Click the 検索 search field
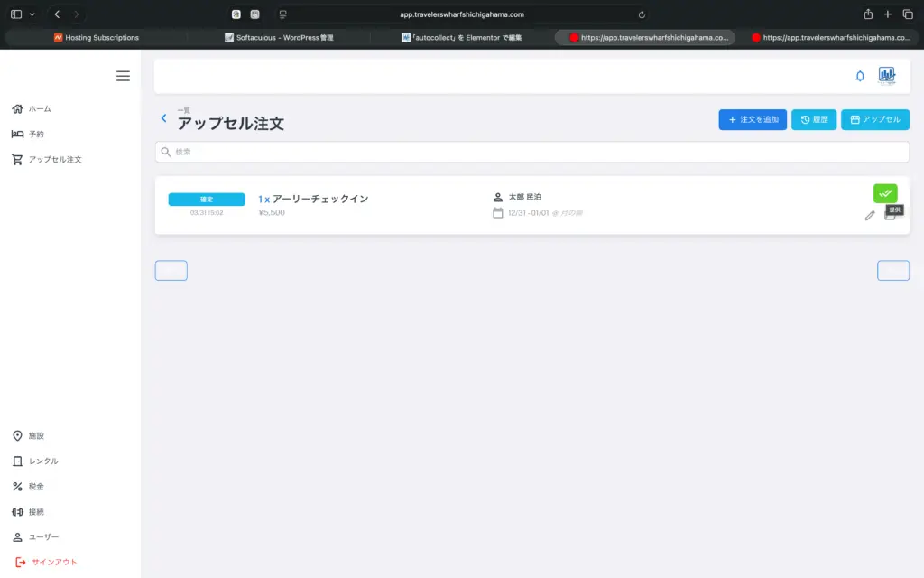924x578 pixels. 532,152
